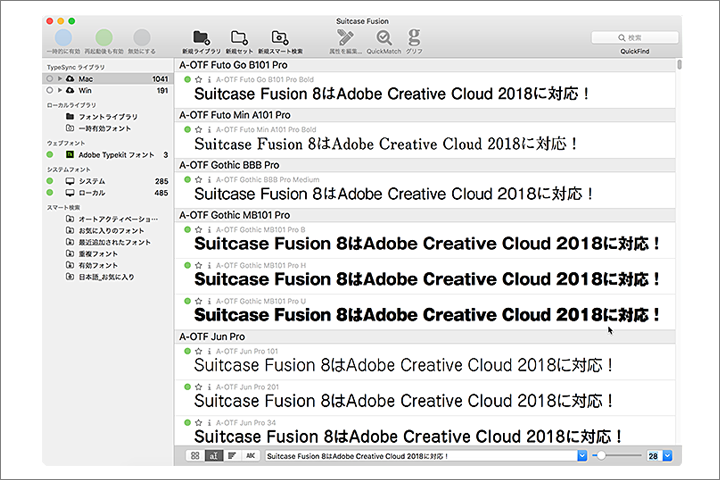Screen dimensions: 720x480
Task: Click the A-OTF Jun Pro 34 preview text
Action: click(x=408, y=436)
